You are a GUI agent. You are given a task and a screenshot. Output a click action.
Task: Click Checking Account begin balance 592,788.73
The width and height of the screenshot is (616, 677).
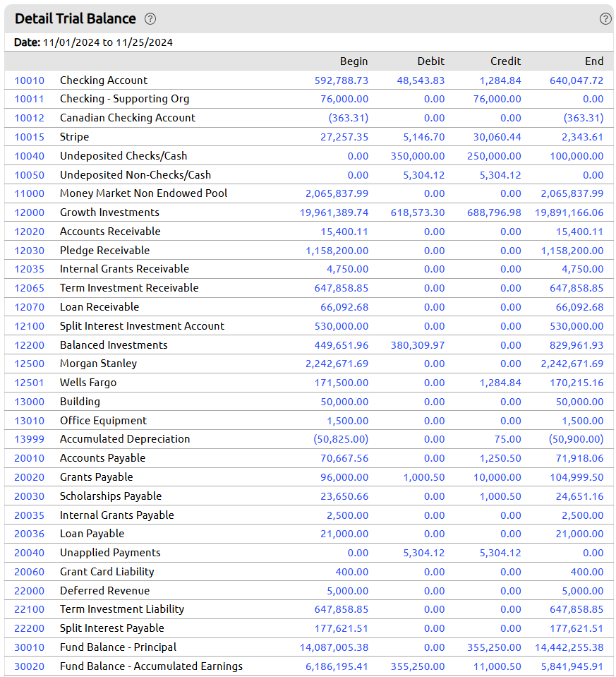[x=342, y=80]
